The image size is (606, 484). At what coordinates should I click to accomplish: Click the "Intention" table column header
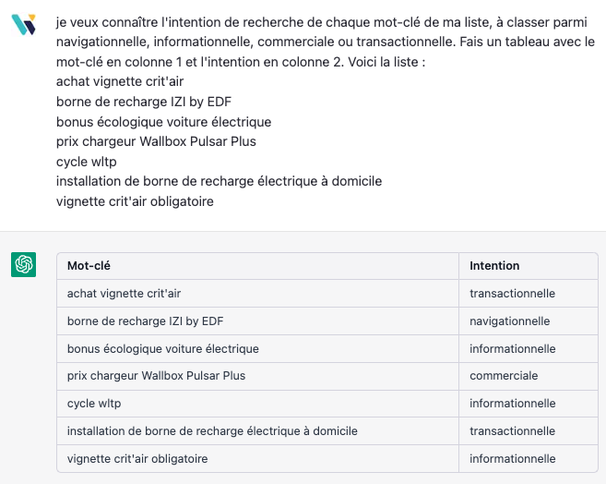pos(495,266)
